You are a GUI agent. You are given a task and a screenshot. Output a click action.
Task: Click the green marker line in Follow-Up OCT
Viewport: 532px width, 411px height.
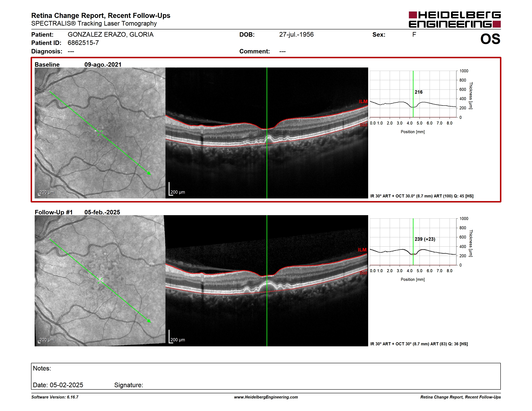tap(267, 280)
